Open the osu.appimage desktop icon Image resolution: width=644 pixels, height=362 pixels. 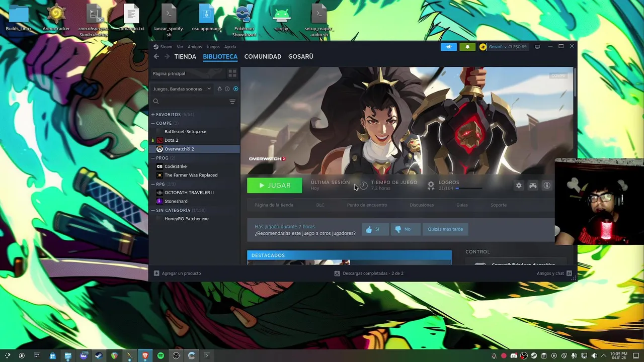pyautogui.click(x=207, y=18)
